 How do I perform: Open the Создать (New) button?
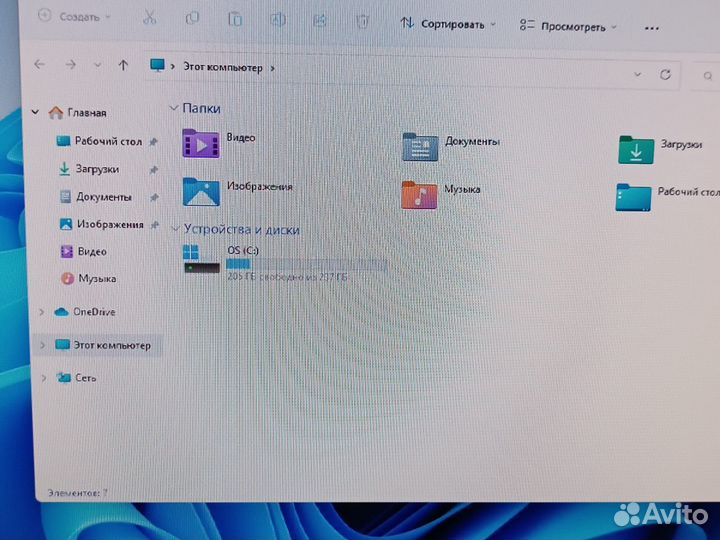tap(74, 17)
